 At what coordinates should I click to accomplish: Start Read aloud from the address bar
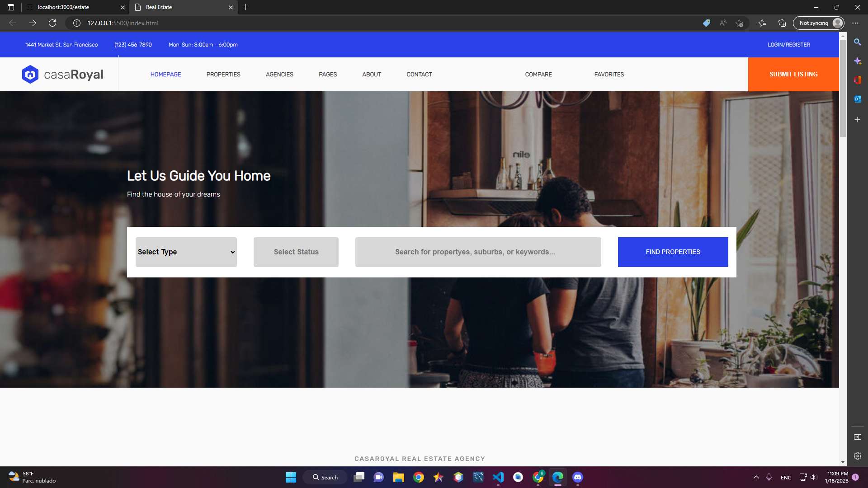[722, 23]
